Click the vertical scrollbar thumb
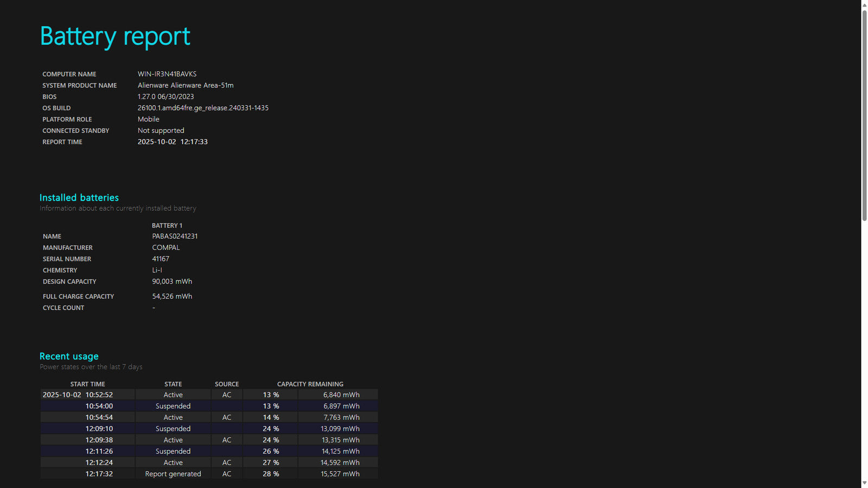This screenshot has height=488, width=868. click(x=864, y=114)
